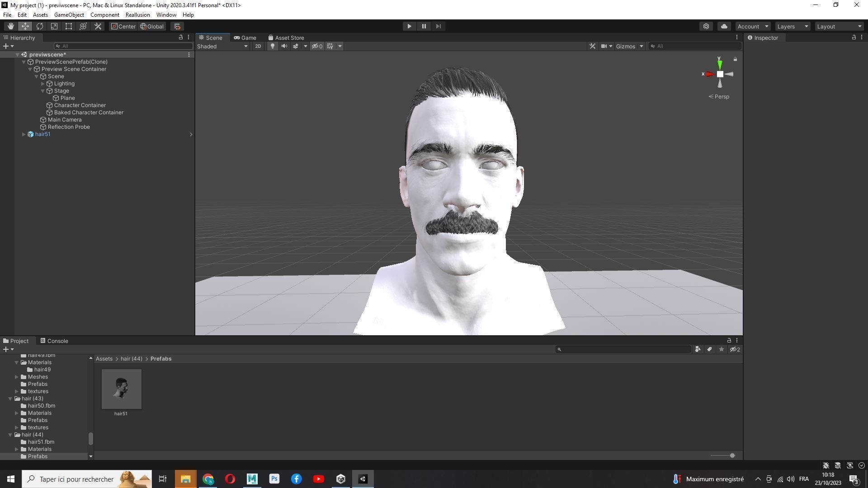The image size is (868, 488).
Task: Toggle pivot Center mode
Action: 123,26
